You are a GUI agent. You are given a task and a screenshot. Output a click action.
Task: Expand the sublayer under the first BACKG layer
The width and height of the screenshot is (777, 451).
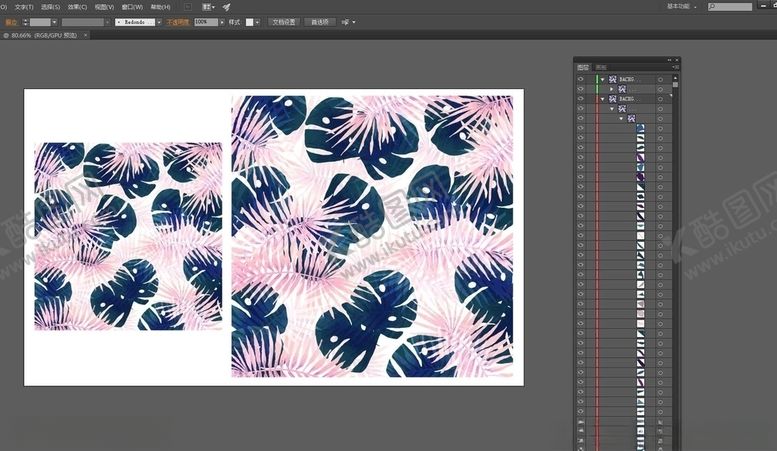click(x=612, y=89)
